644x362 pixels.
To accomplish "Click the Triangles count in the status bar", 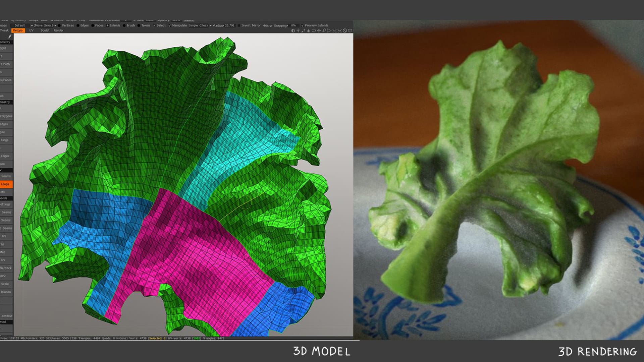I will 214,338.
